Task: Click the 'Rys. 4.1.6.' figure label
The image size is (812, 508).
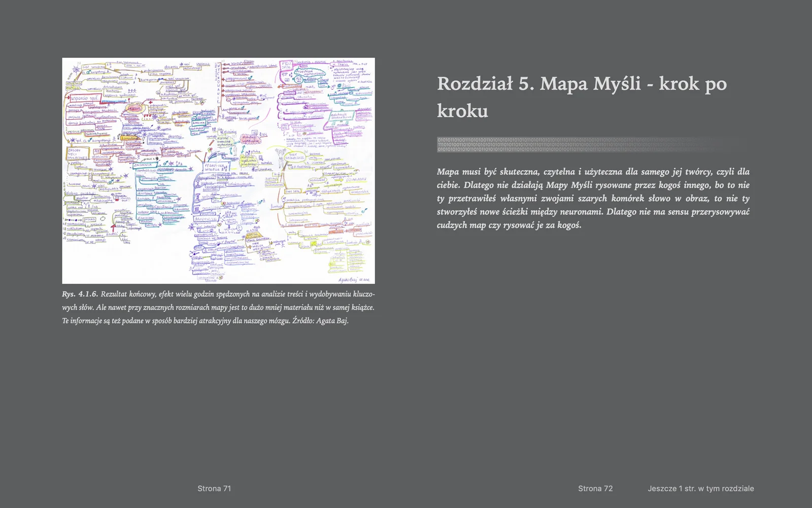Action: click(80, 294)
